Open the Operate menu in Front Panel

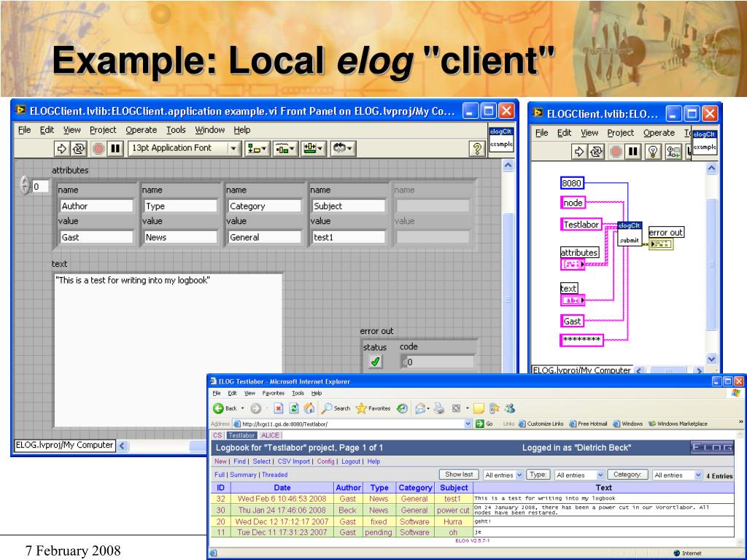click(x=141, y=130)
